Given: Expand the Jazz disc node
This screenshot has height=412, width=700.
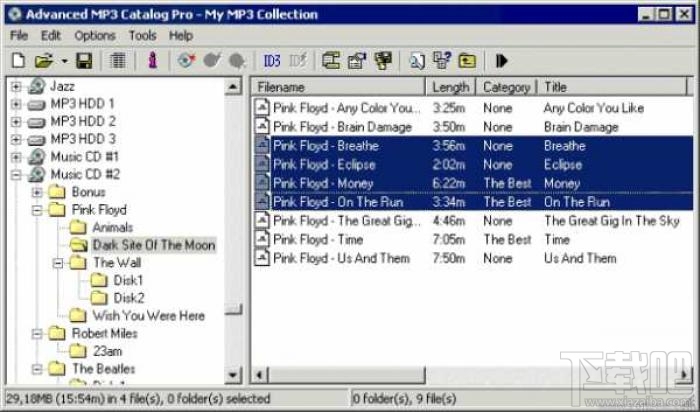Looking at the screenshot, I should click(x=16, y=86).
